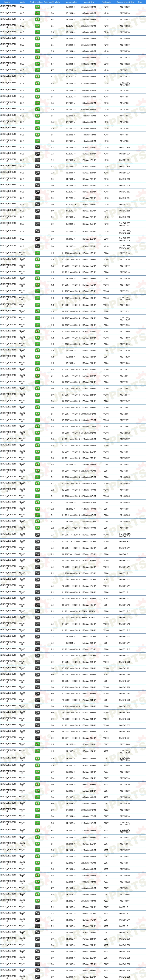Viewport: 146px width, 980px height.
Task: Click engine code M 272.948 in Klasa C
Action: [x=125, y=395]
